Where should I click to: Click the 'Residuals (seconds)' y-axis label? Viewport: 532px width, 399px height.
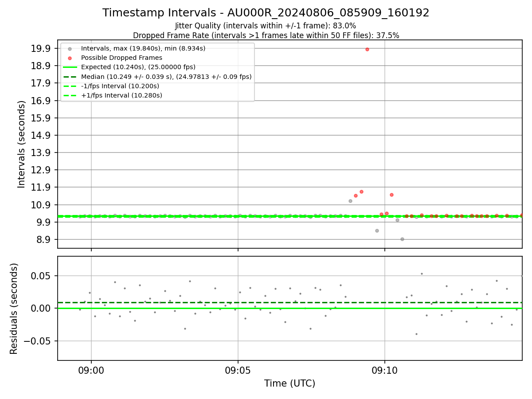coord(14,308)
